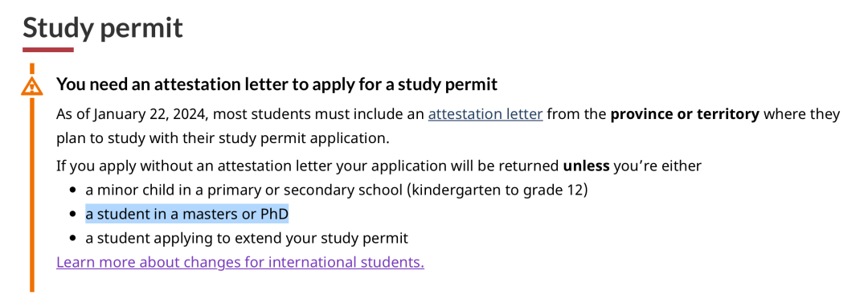
Task: Click the 'applying to extend your study permit' item
Action: point(247,239)
